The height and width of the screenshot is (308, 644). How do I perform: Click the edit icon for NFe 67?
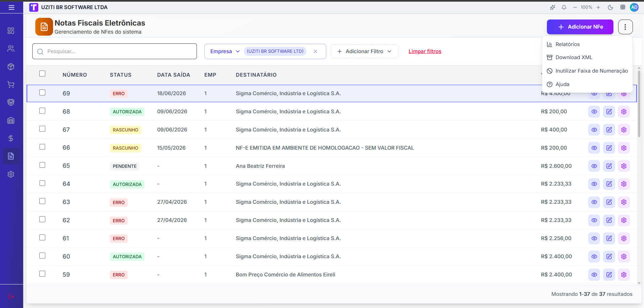pos(609,130)
